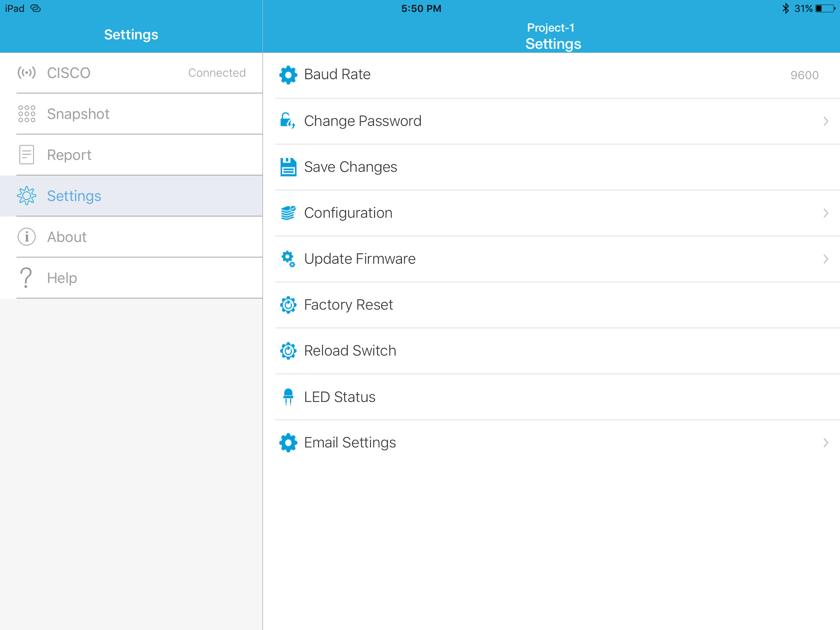Image resolution: width=840 pixels, height=630 pixels.
Task: Click the Update Firmware gears icon
Action: pyautogui.click(x=288, y=259)
